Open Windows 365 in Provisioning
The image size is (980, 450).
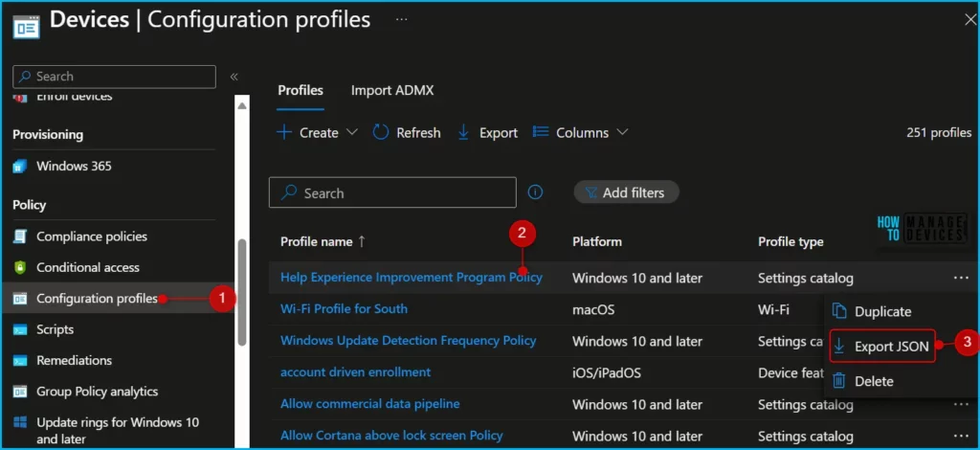click(74, 167)
